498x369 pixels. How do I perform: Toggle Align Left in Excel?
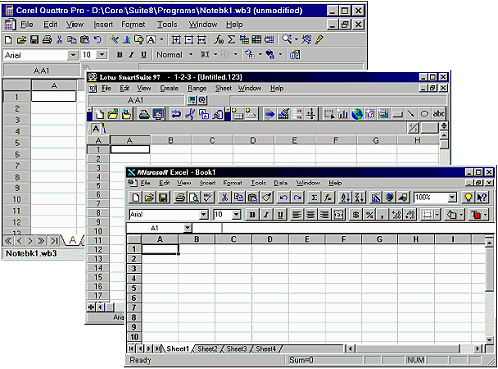(x=296, y=215)
